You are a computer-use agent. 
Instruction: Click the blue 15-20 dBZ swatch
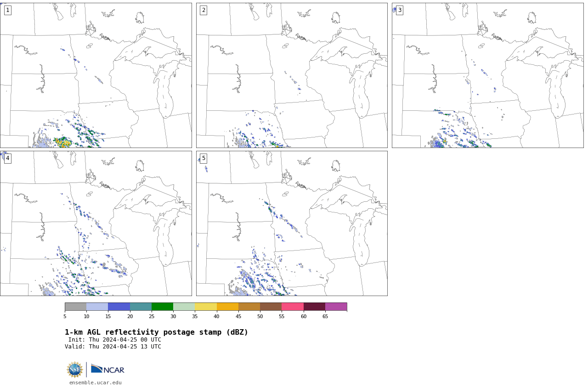(x=119, y=307)
